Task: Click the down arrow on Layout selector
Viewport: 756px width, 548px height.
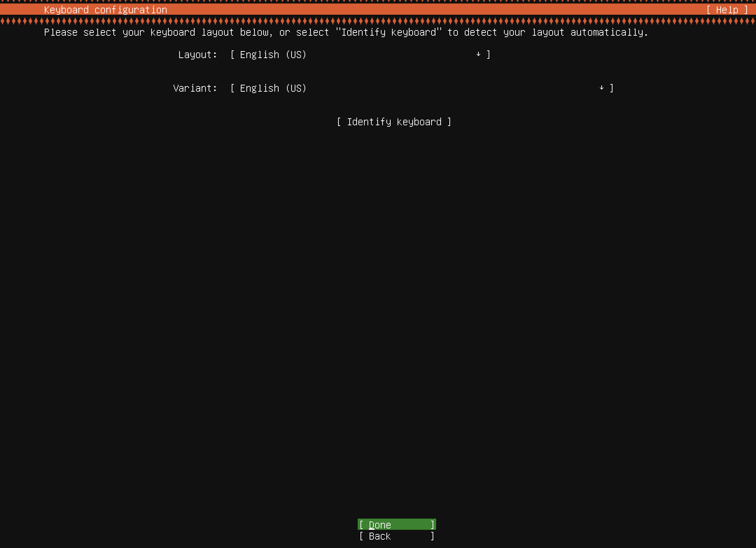Action: pos(478,54)
